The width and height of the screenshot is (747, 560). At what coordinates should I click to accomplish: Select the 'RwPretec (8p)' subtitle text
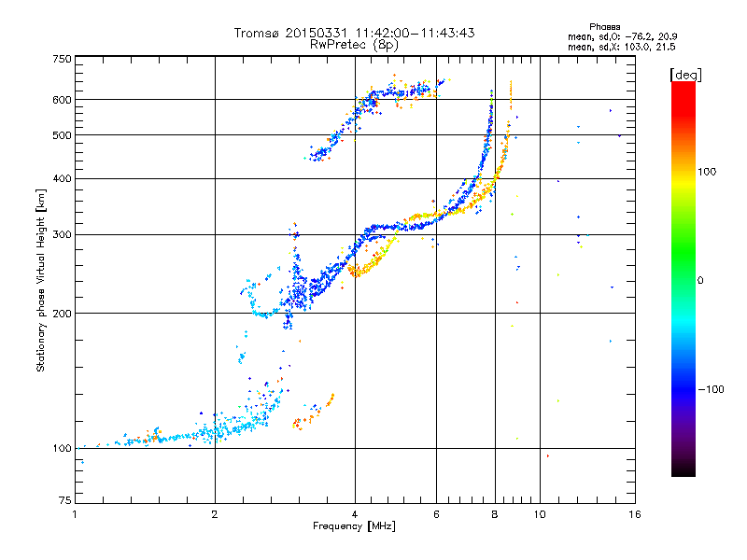point(354,45)
